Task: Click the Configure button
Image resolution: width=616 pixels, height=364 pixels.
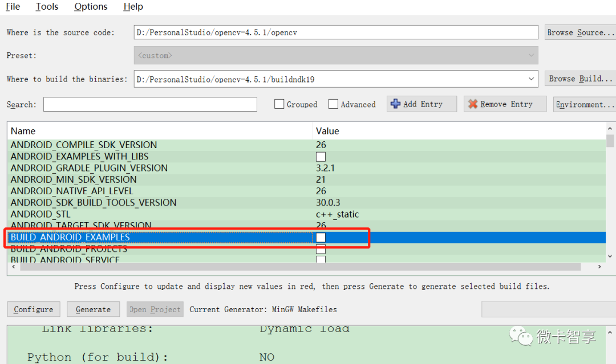Action: (x=34, y=309)
